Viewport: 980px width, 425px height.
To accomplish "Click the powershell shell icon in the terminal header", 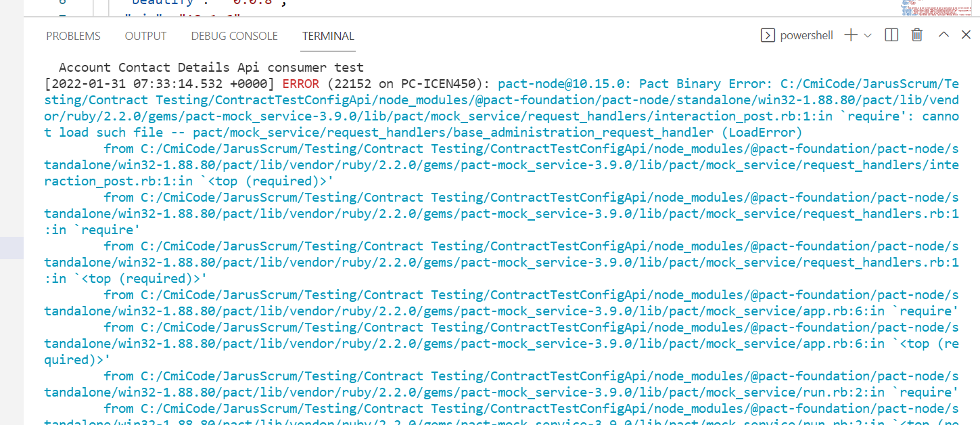I will click(768, 35).
